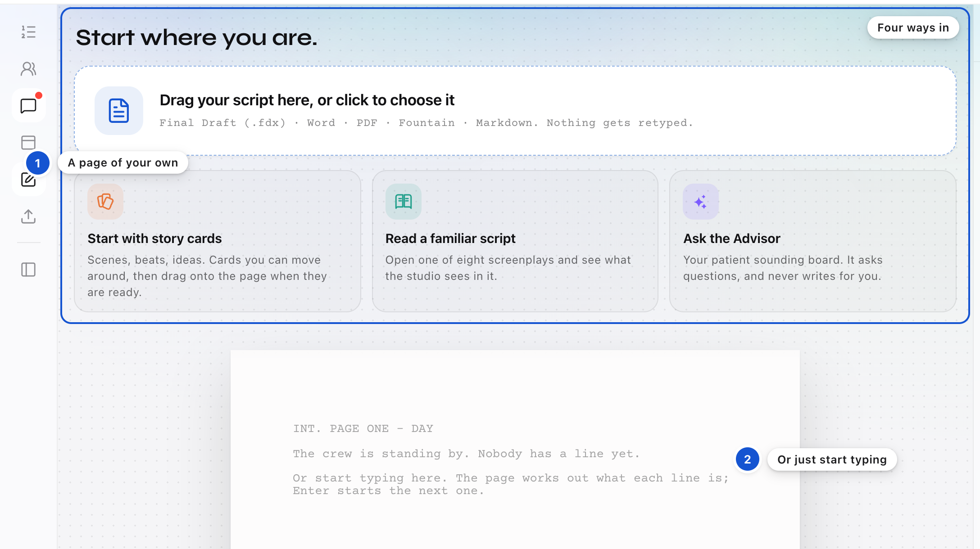Click the orange story cards icon

coord(105,202)
